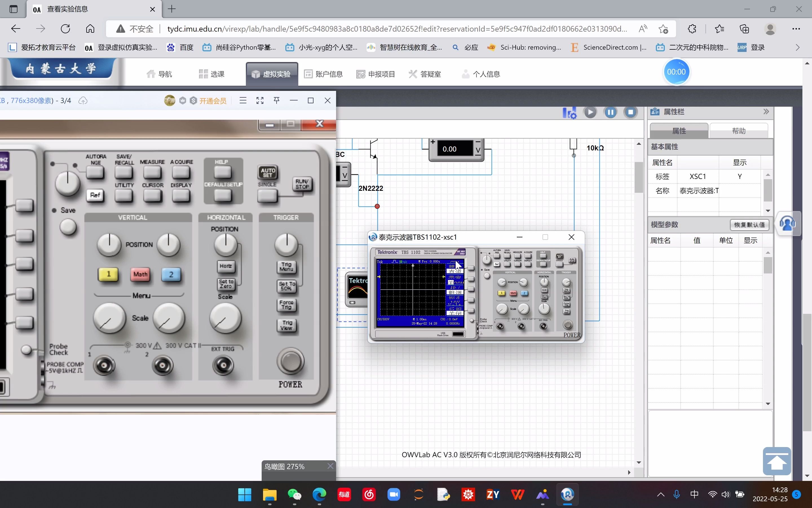
Task: Click the red junction node under 2N2222
Action: point(377,206)
